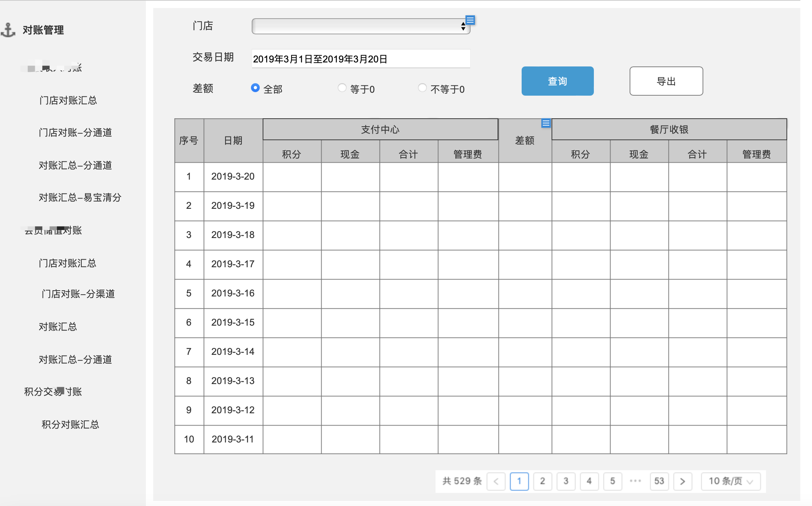The width and height of the screenshot is (812, 506).
Task: Click the 2019-3-20 date cell
Action: 233,177
